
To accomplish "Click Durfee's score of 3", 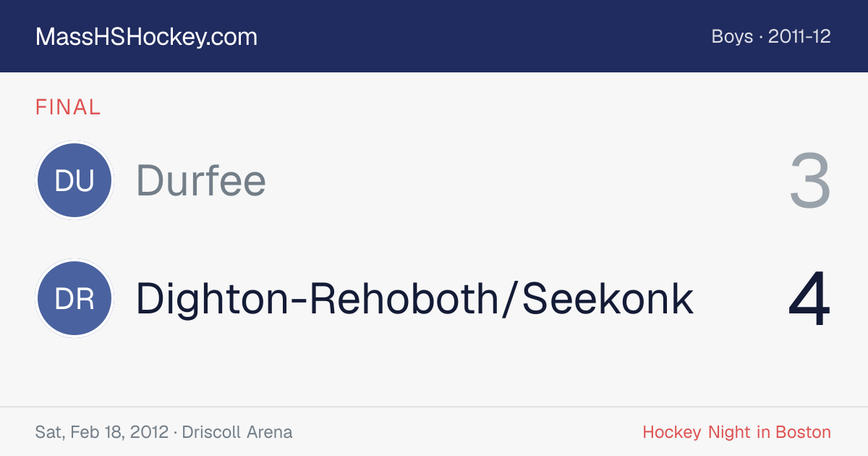I will click(810, 180).
